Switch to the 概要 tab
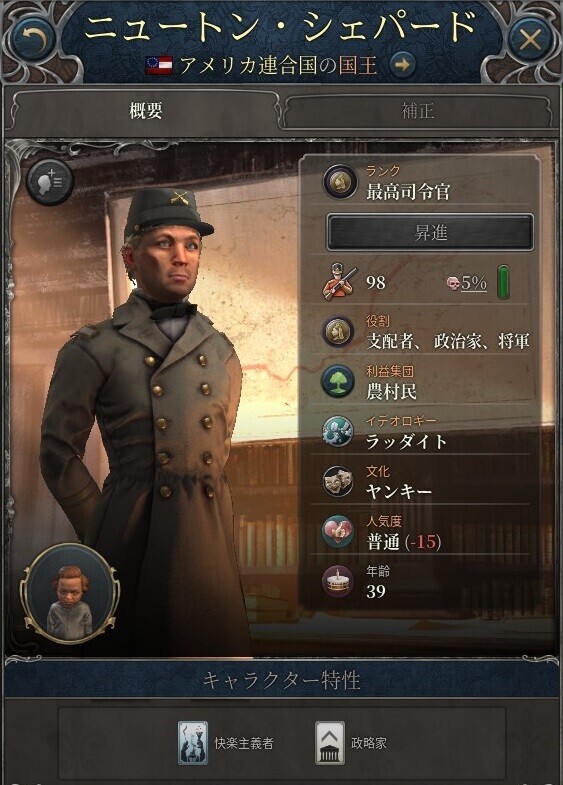This screenshot has height=785, width=563. coord(145,111)
